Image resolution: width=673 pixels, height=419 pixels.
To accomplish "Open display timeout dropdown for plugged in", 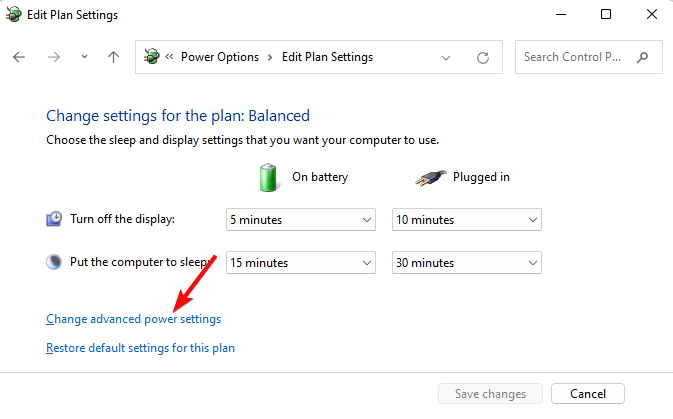I will tap(467, 220).
